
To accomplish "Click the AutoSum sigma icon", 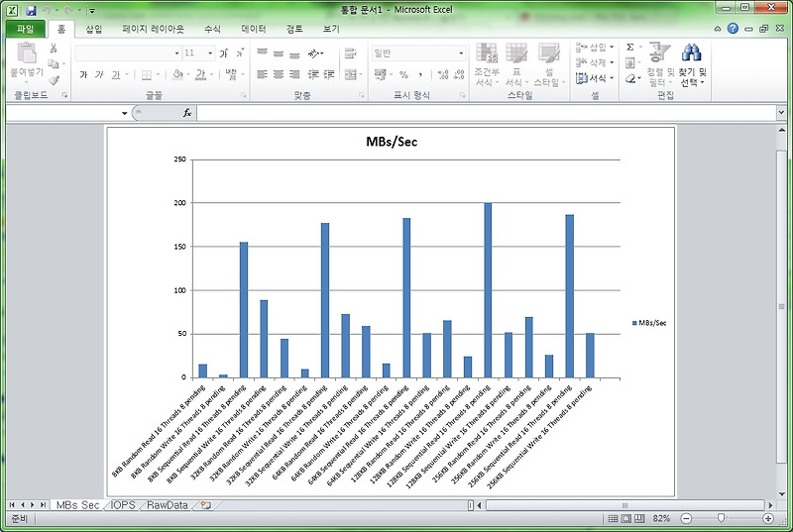I will [630, 47].
